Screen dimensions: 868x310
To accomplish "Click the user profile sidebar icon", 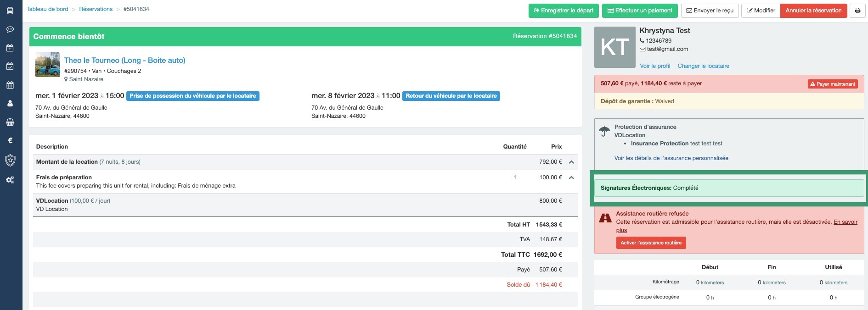I will (10, 104).
